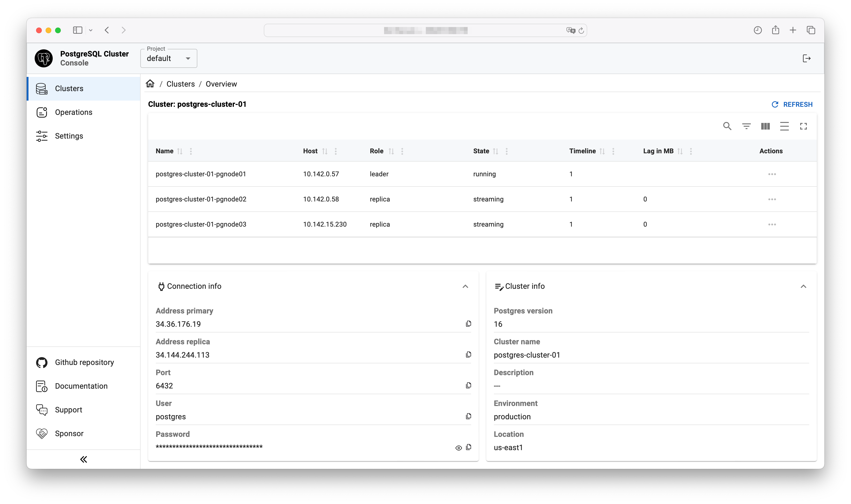The height and width of the screenshot is (504, 851).
Task: Sort table by Timeline column
Action: pyautogui.click(x=602, y=151)
